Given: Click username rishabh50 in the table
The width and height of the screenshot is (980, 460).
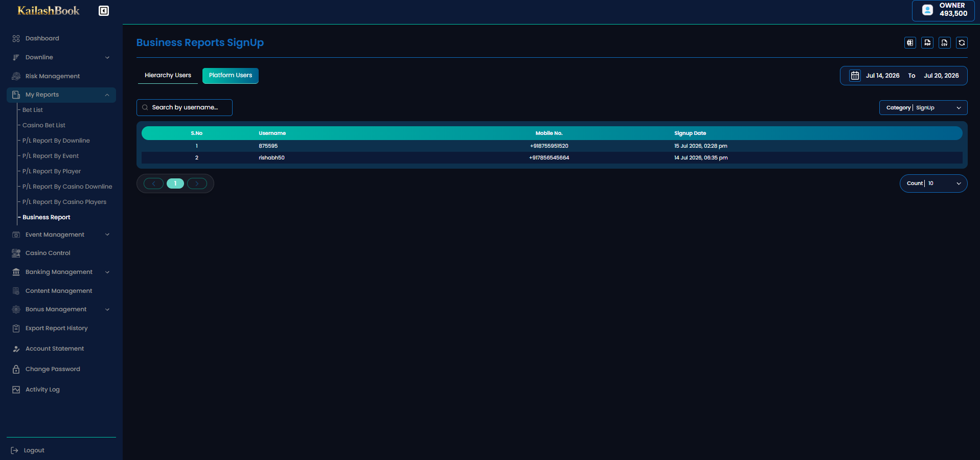Looking at the screenshot, I should tap(271, 158).
